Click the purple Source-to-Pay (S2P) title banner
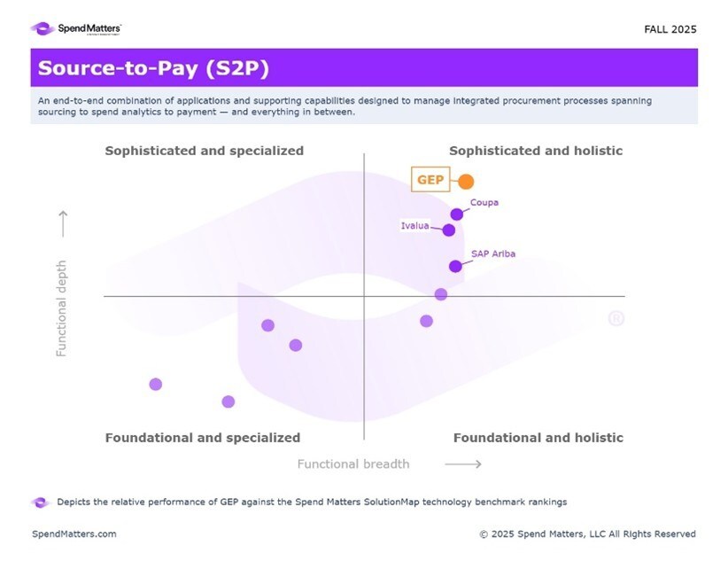 point(364,68)
